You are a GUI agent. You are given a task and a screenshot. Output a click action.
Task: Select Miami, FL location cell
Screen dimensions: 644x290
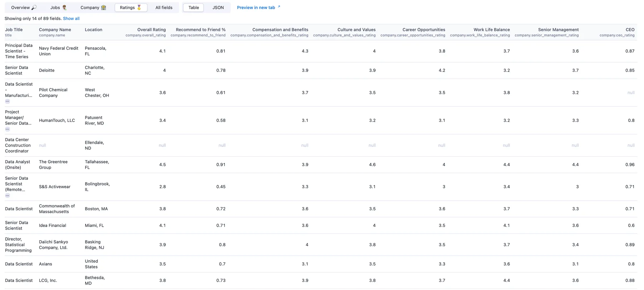pos(94,225)
